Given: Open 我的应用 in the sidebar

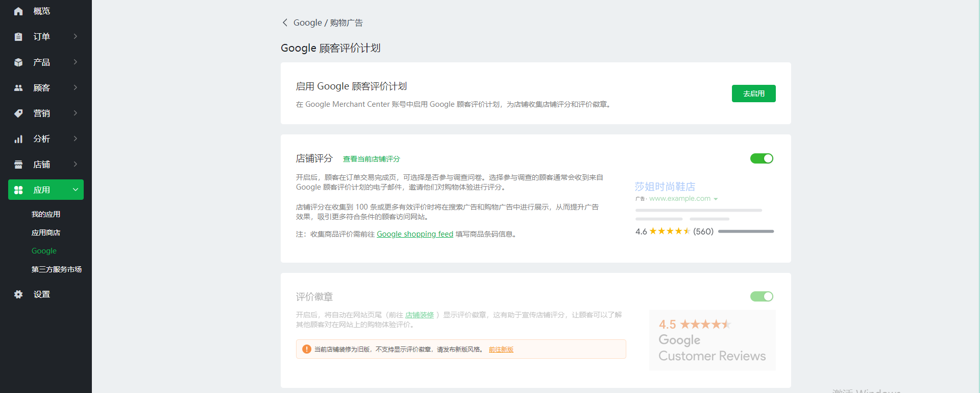Looking at the screenshot, I should (46, 214).
